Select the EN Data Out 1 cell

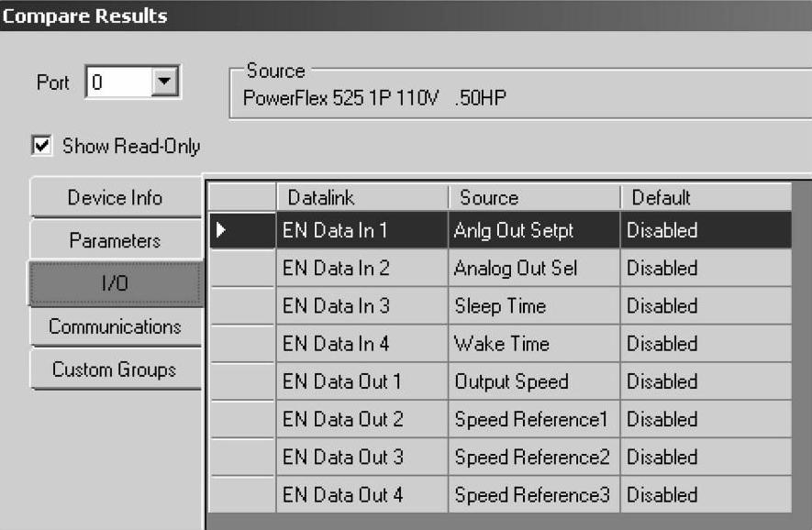(x=362, y=381)
